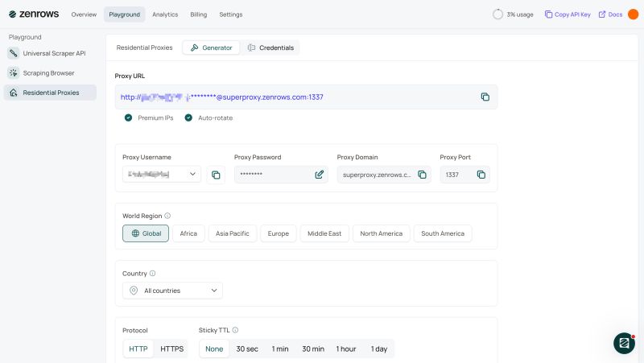This screenshot has height=363, width=644.
Task: Click the Proxy Password field
Action: pos(281,174)
